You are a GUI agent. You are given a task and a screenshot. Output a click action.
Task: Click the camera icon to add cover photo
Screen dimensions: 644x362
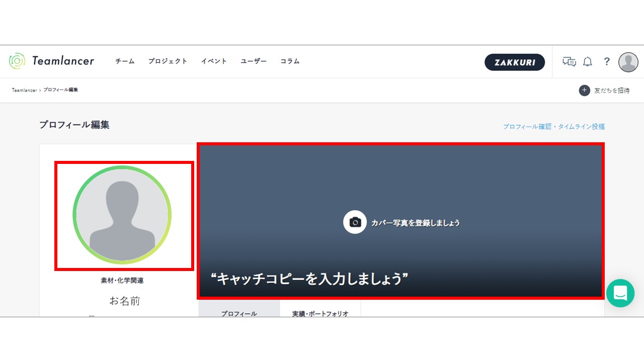[355, 222]
